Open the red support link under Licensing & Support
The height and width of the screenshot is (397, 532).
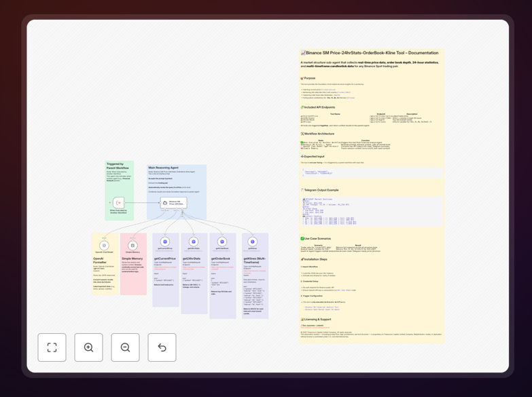coord(315,328)
